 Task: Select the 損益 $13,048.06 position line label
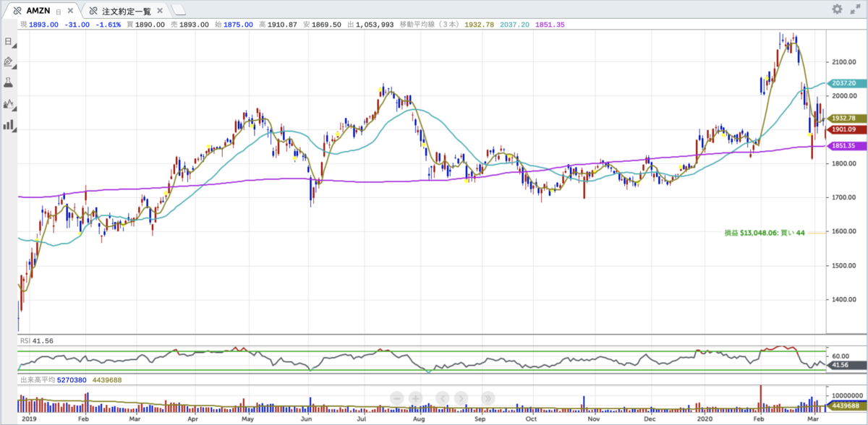pyautogui.click(x=765, y=233)
